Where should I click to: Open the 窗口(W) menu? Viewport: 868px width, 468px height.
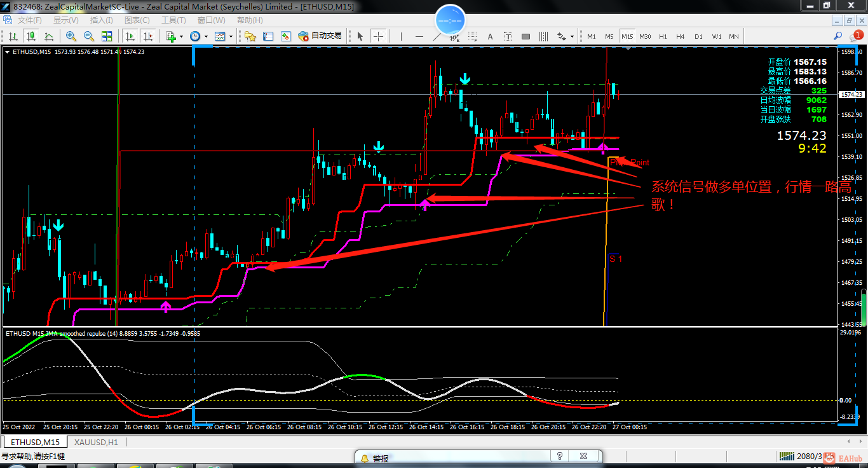click(x=211, y=20)
